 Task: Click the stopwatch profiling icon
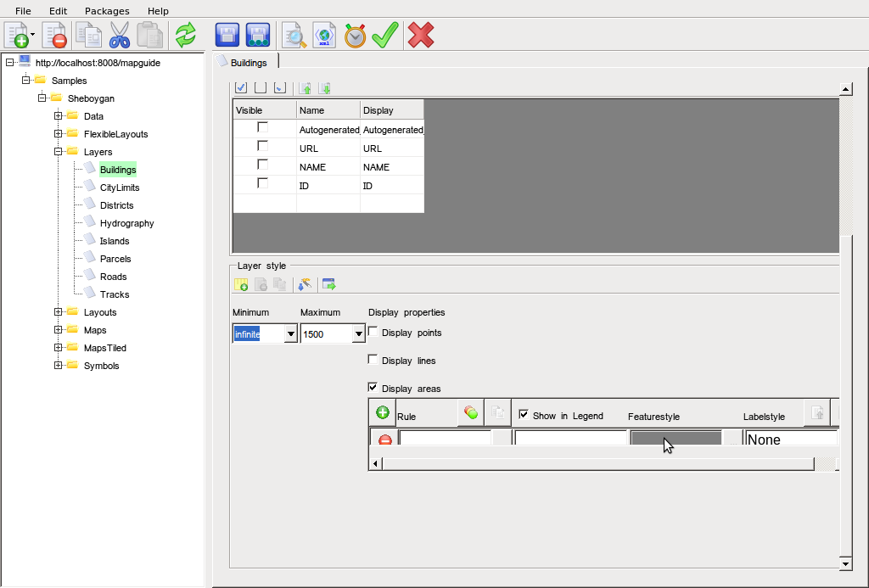click(x=355, y=35)
